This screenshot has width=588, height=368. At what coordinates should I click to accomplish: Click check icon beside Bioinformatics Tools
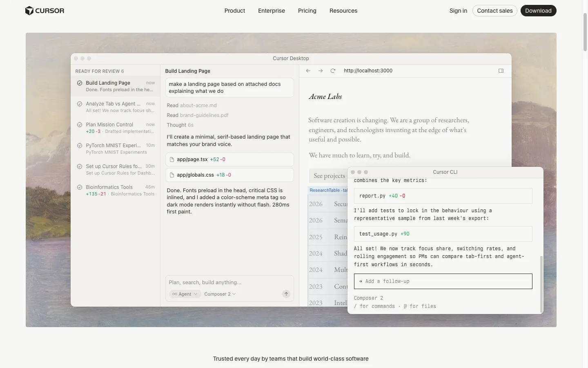(x=80, y=187)
